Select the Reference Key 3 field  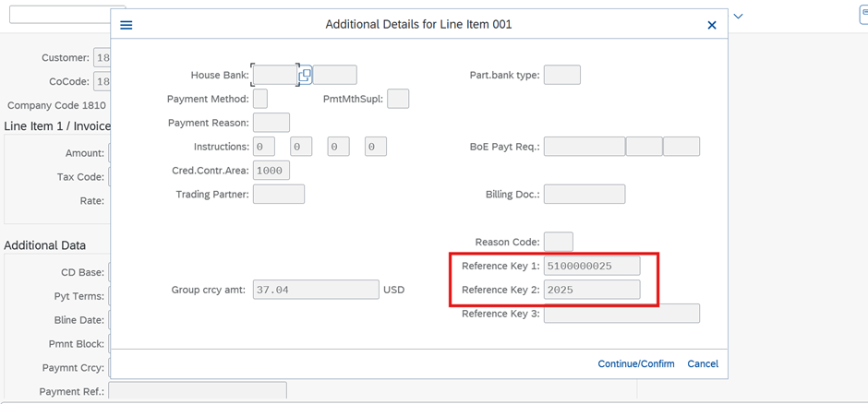coord(621,314)
